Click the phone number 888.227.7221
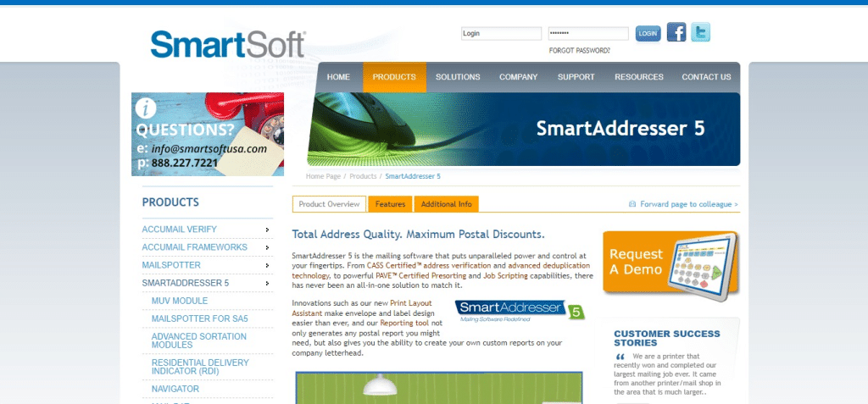868x404 pixels. pos(184,163)
